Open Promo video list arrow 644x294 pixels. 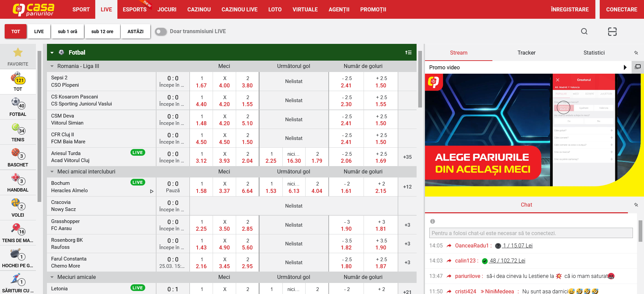point(625,67)
